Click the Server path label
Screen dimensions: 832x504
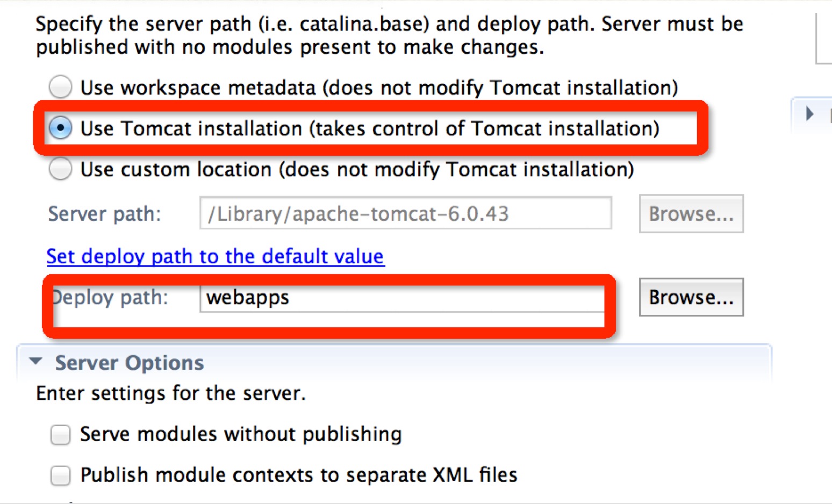click(x=105, y=214)
